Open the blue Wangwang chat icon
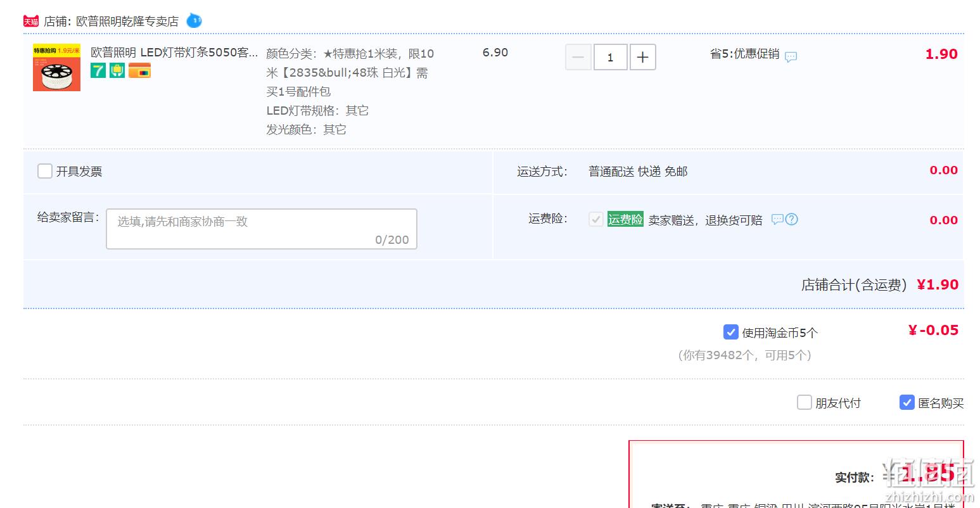The height and width of the screenshot is (508, 980). point(194,21)
